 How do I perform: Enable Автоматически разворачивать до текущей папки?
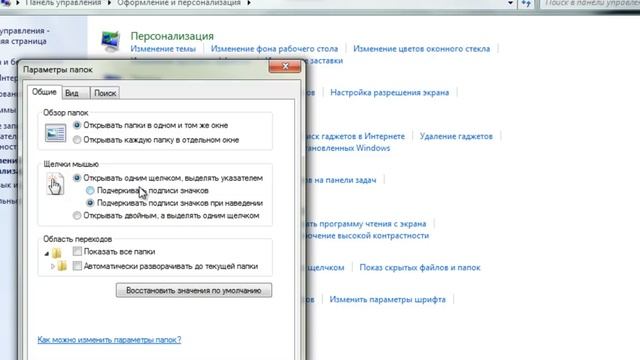77,266
